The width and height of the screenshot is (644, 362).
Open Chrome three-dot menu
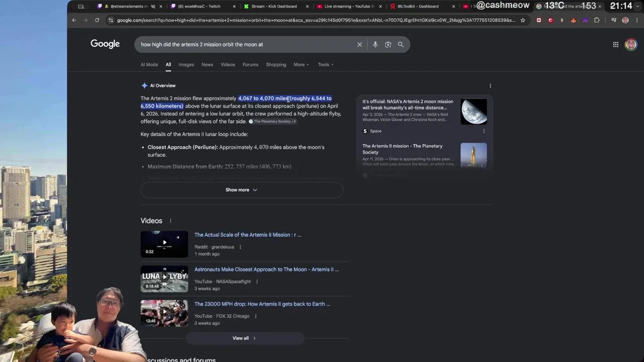(636, 20)
